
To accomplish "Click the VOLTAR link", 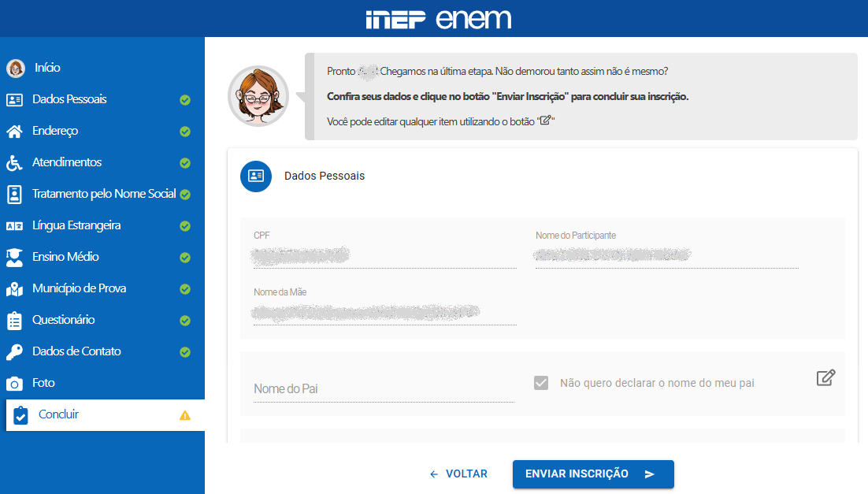I will [459, 474].
